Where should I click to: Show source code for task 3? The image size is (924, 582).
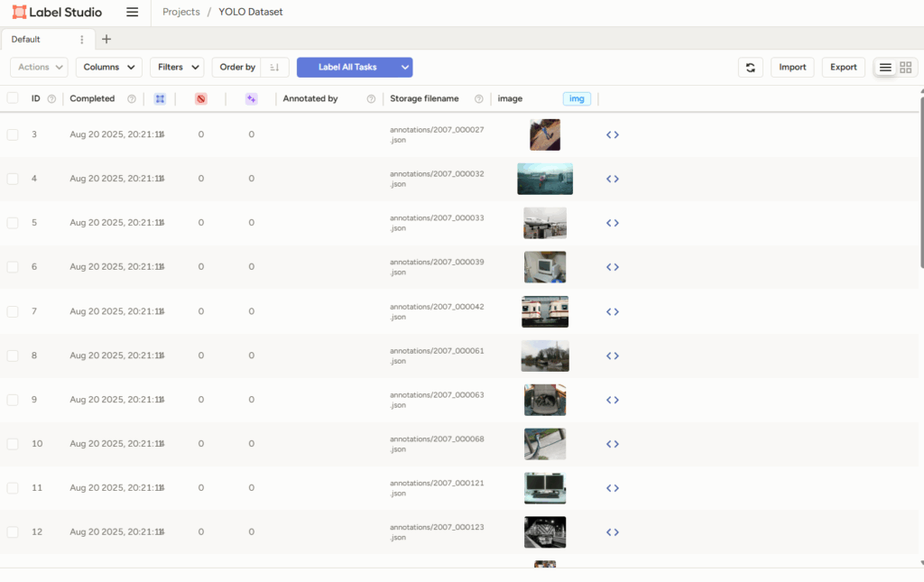[x=612, y=134]
